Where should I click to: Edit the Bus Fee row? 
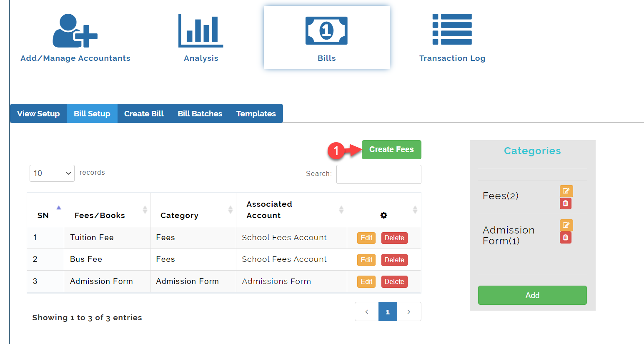366,260
